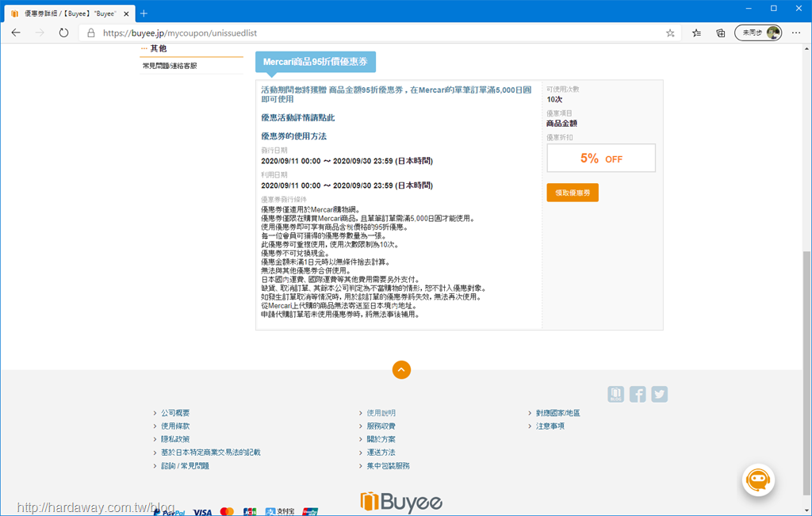Open the browser Collections panel
Image resolution: width=812 pixels, height=516 pixels.
720,33
